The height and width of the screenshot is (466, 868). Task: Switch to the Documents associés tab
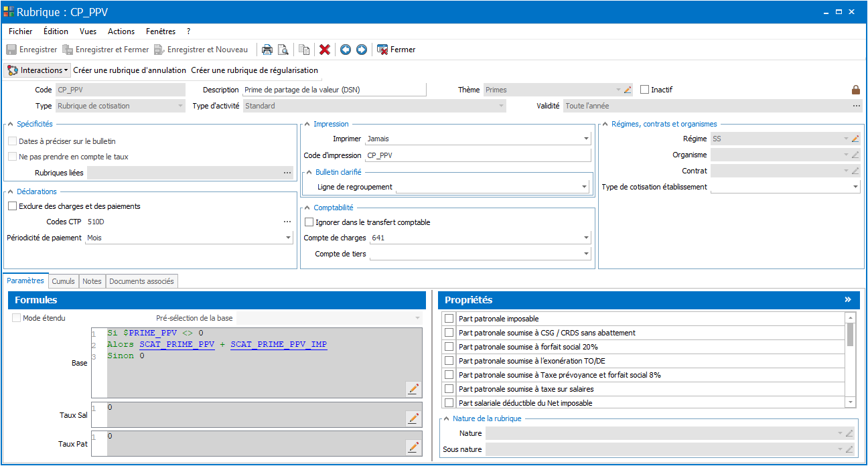click(141, 281)
